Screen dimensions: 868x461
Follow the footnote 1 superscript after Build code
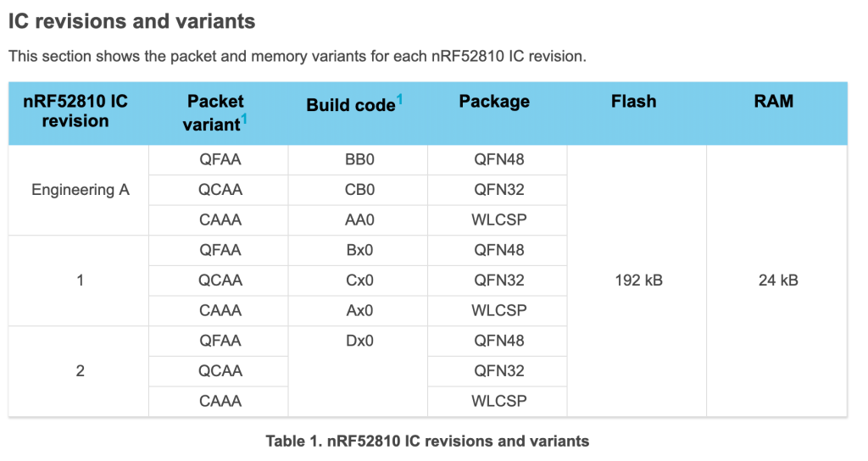[x=399, y=100]
